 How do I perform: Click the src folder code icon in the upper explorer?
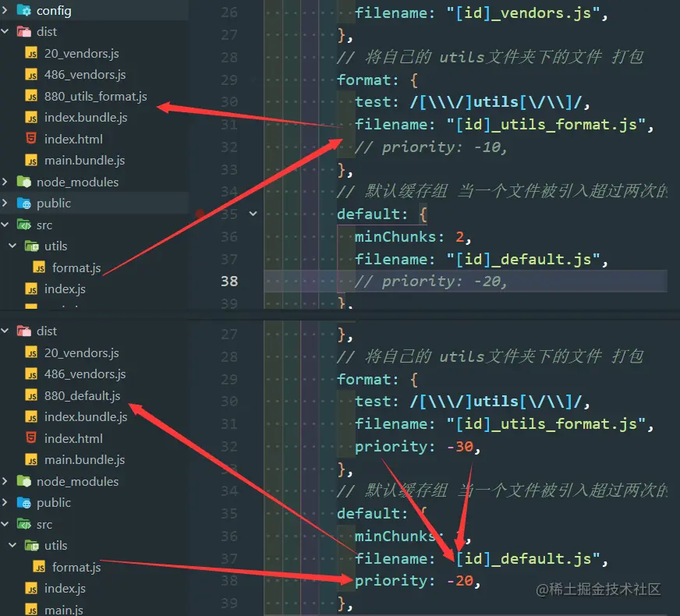pyautogui.click(x=24, y=225)
